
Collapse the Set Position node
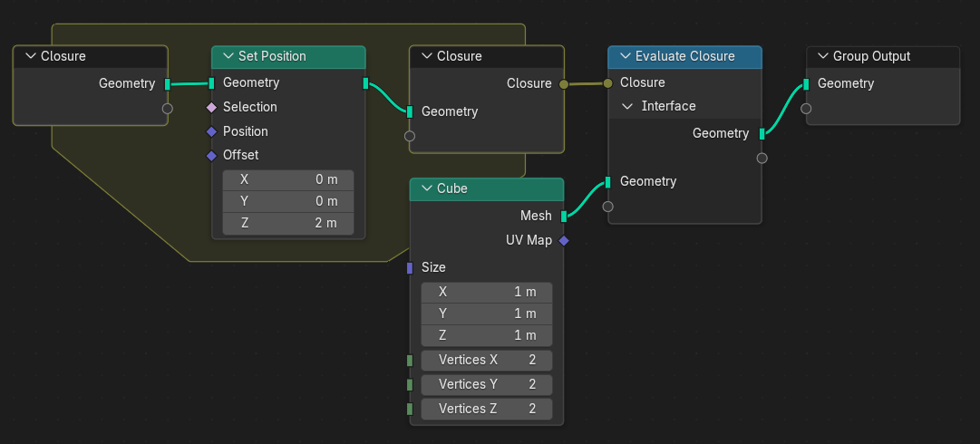tap(228, 56)
